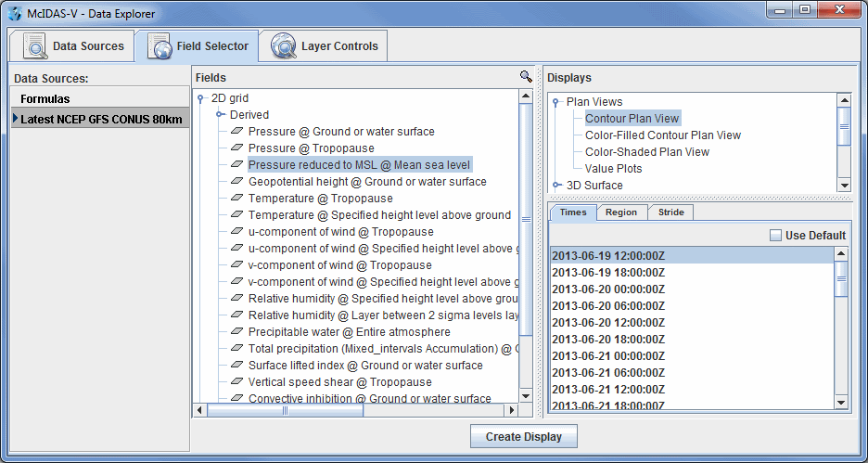Select time 2013-06-19 18:00:00Z
The height and width of the screenshot is (463, 868).
[692, 273]
